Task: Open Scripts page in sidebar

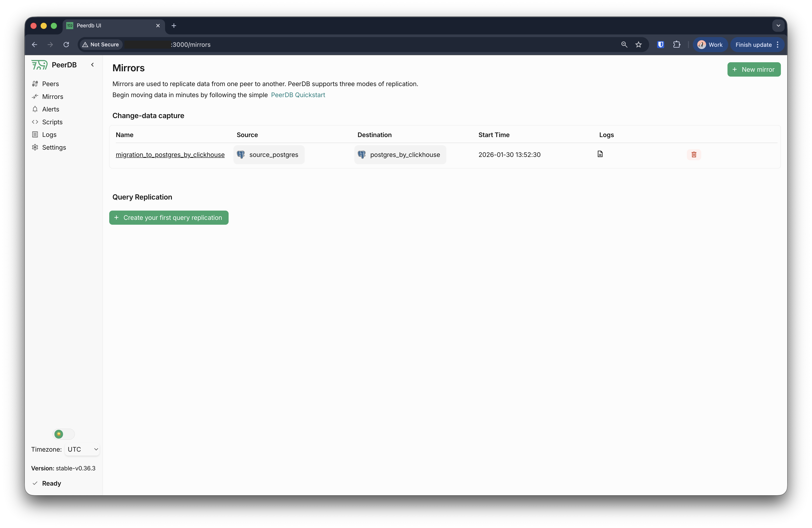Action: pyautogui.click(x=52, y=122)
